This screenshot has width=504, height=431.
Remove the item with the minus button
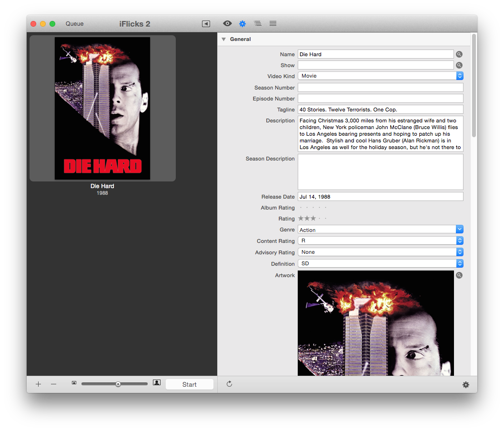pyautogui.click(x=54, y=384)
